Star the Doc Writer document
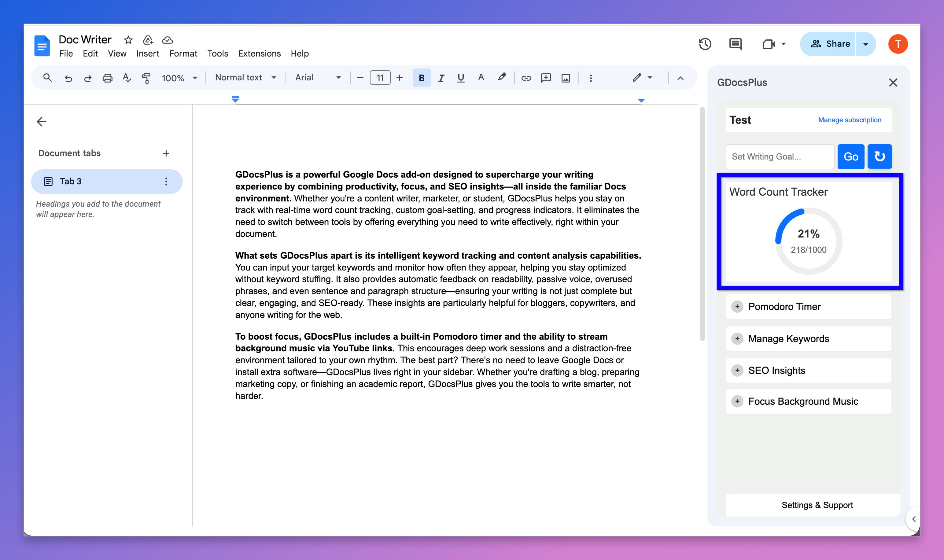Screen dimensions: 944x560 coord(128,40)
